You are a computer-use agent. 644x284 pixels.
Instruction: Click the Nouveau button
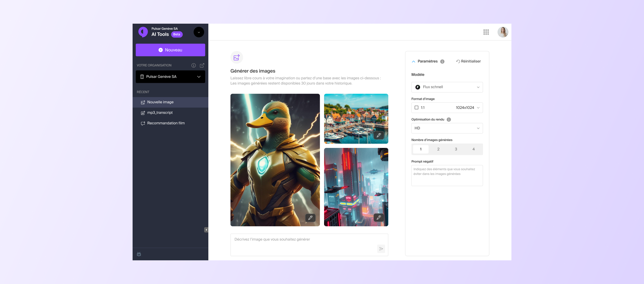170,50
